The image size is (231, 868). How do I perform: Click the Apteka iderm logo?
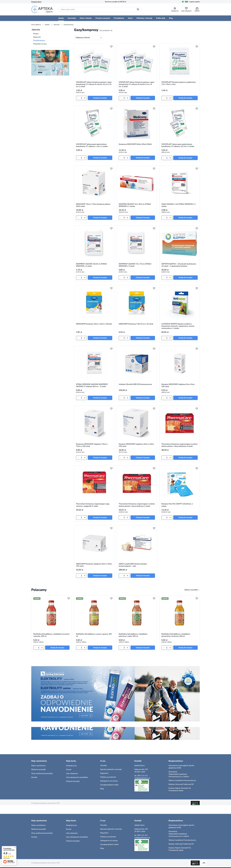click(x=42, y=10)
